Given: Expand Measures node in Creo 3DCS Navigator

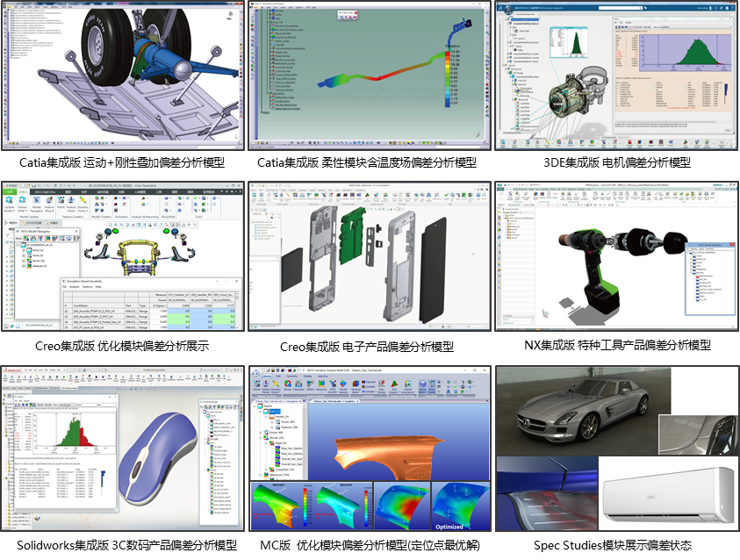Looking at the screenshot, I should [24, 266].
